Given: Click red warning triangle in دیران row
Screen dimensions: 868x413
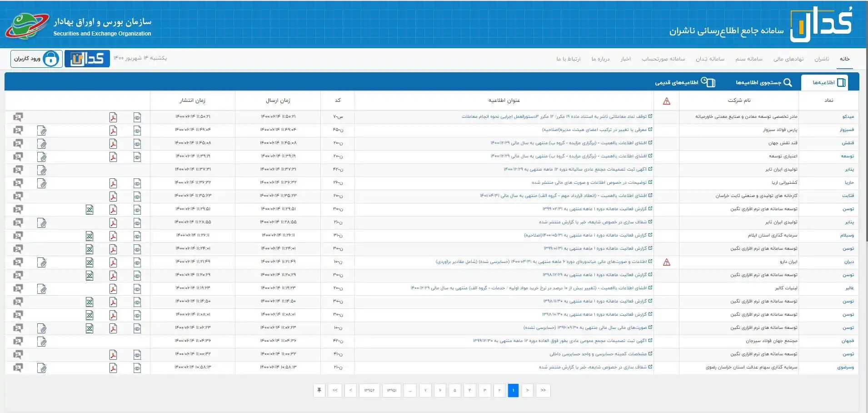Looking at the screenshot, I should [667, 262].
